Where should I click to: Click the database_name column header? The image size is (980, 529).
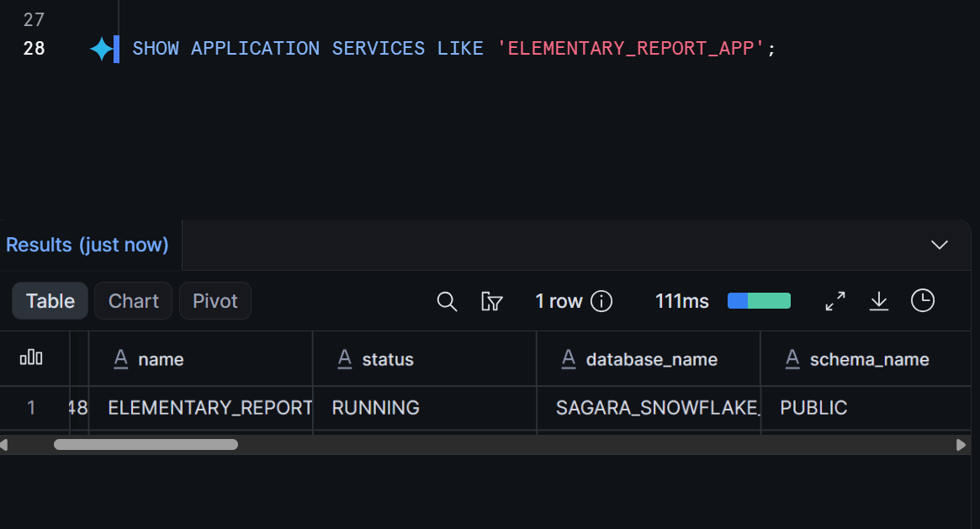click(648, 359)
